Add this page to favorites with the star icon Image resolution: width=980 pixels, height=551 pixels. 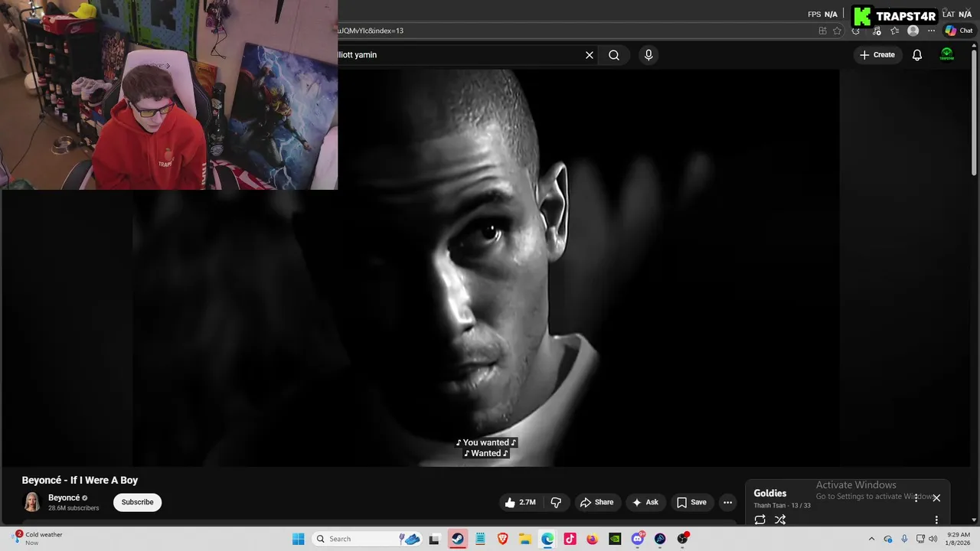(x=837, y=31)
